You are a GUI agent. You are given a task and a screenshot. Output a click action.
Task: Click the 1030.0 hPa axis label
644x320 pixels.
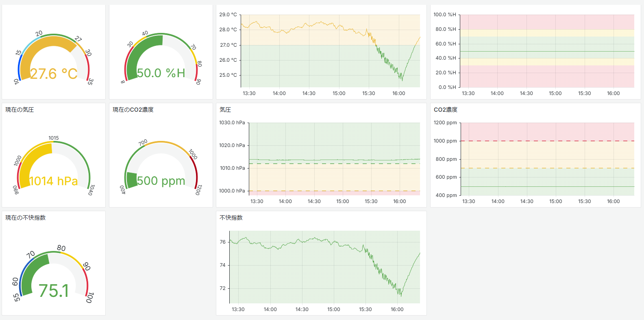point(232,123)
